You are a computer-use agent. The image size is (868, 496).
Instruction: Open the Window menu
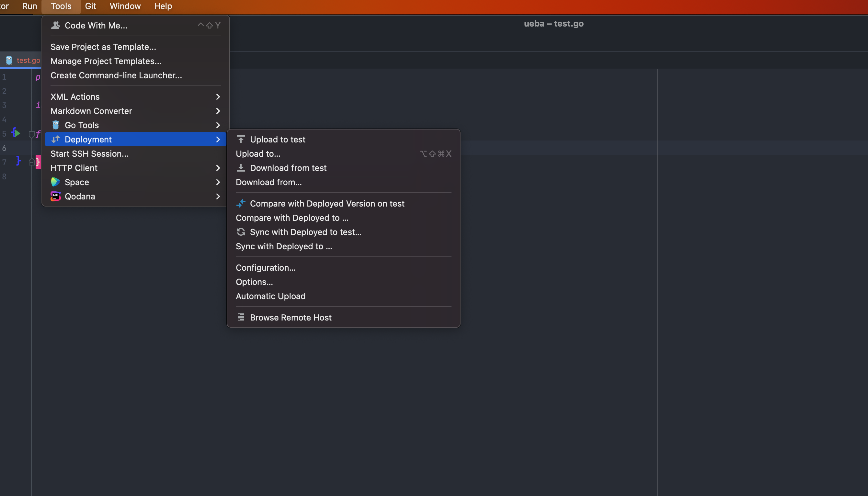click(125, 6)
